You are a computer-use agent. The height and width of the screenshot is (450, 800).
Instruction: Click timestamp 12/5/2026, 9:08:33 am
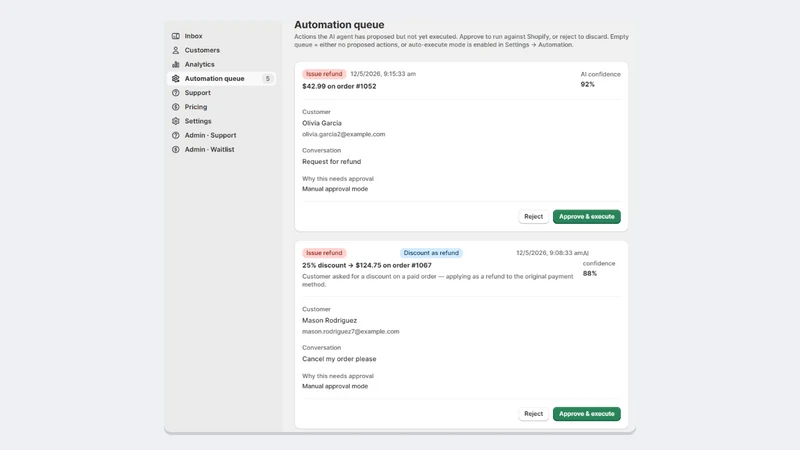pyautogui.click(x=549, y=253)
